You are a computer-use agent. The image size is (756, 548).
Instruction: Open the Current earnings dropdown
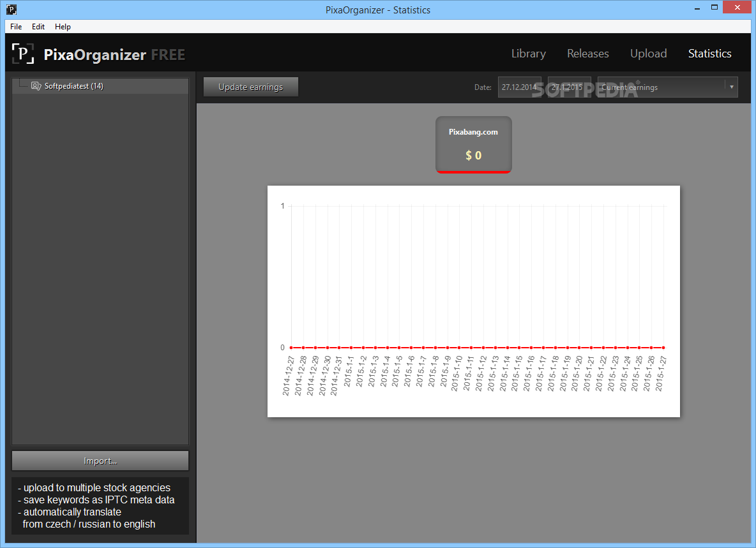click(667, 87)
